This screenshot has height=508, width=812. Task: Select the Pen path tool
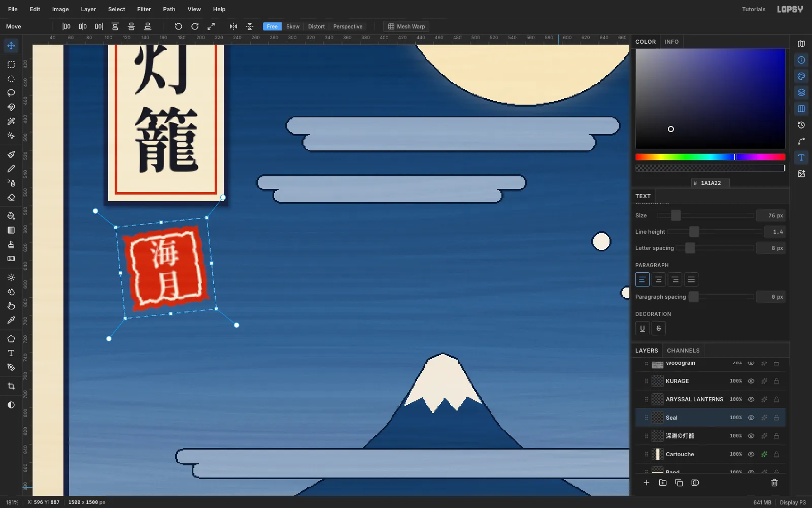11,367
